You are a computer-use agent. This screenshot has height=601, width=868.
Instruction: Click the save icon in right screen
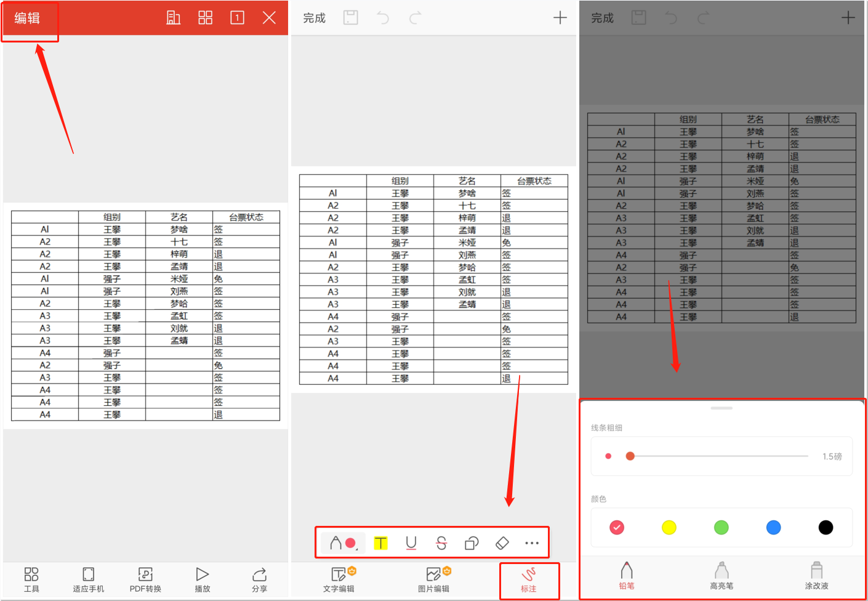(x=639, y=18)
